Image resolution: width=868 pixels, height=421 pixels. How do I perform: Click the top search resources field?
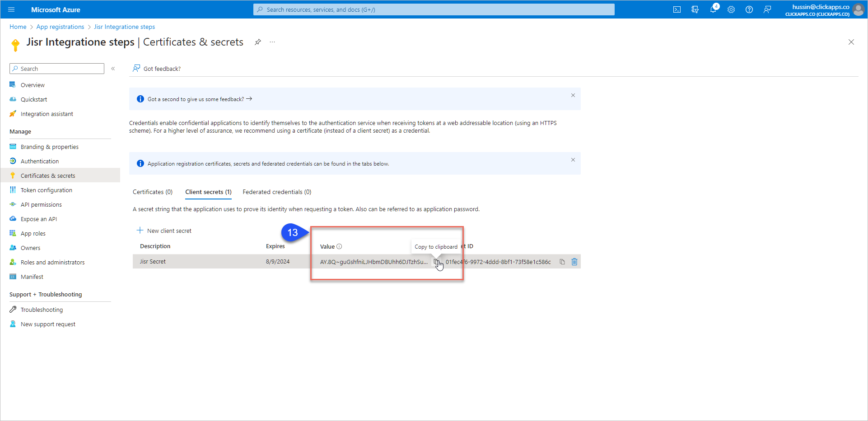pos(434,9)
